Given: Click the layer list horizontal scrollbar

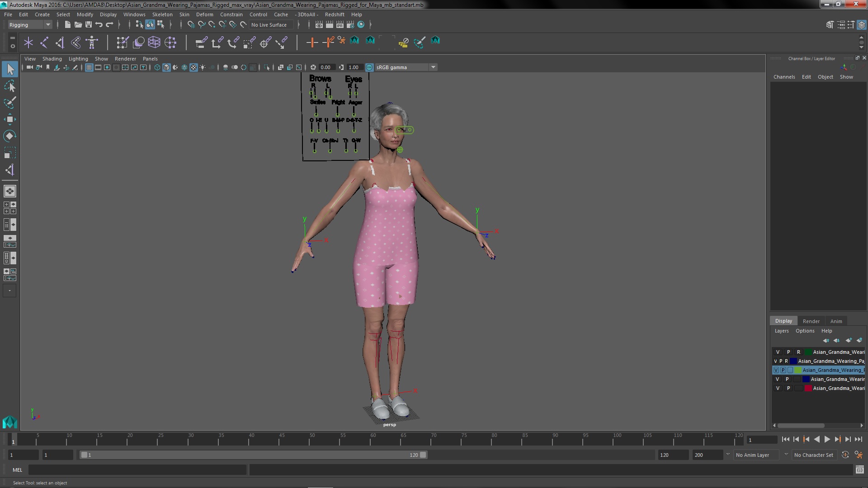Looking at the screenshot, I should point(801,426).
